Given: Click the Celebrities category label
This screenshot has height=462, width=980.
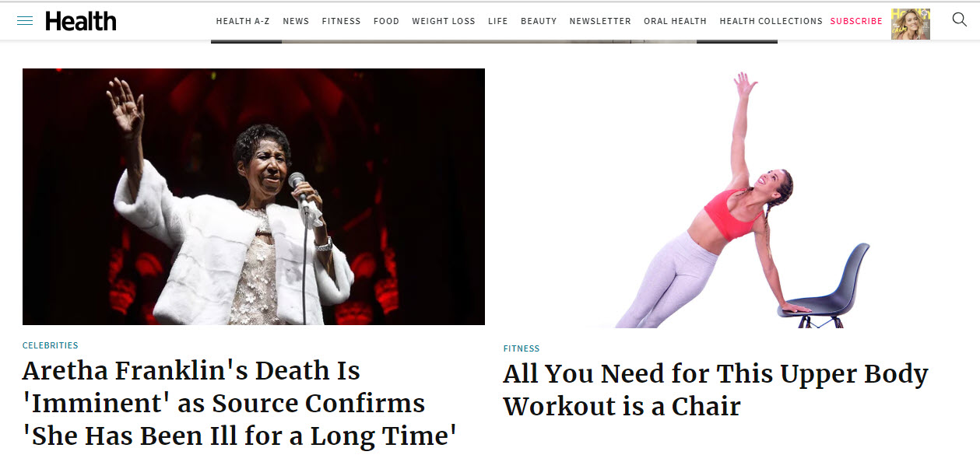Looking at the screenshot, I should 51,345.
